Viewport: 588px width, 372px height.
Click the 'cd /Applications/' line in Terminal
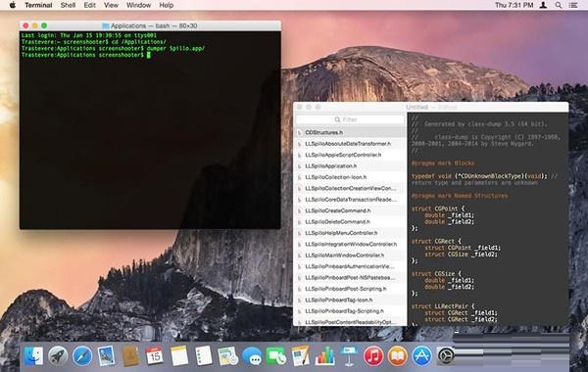click(x=94, y=42)
